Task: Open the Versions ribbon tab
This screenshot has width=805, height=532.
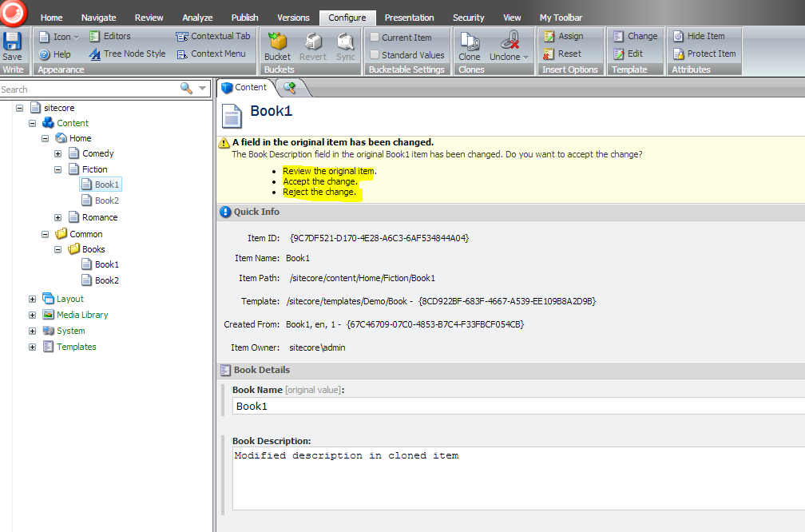Action: 293,18
